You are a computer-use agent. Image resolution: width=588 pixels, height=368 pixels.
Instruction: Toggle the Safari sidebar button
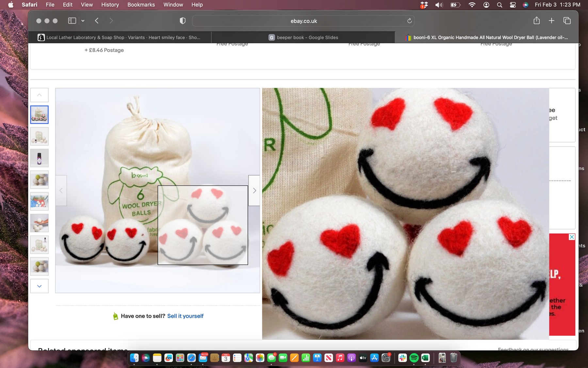72,21
